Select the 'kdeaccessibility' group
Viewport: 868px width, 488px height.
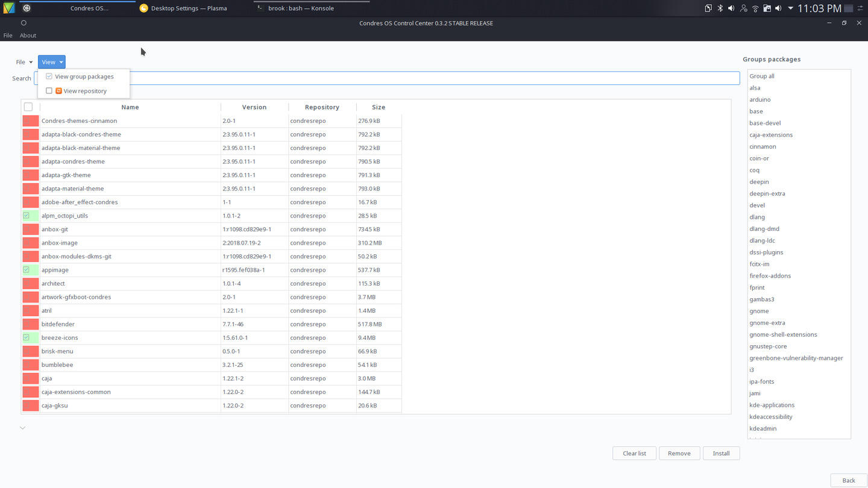pyautogui.click(x=771, y=417)
